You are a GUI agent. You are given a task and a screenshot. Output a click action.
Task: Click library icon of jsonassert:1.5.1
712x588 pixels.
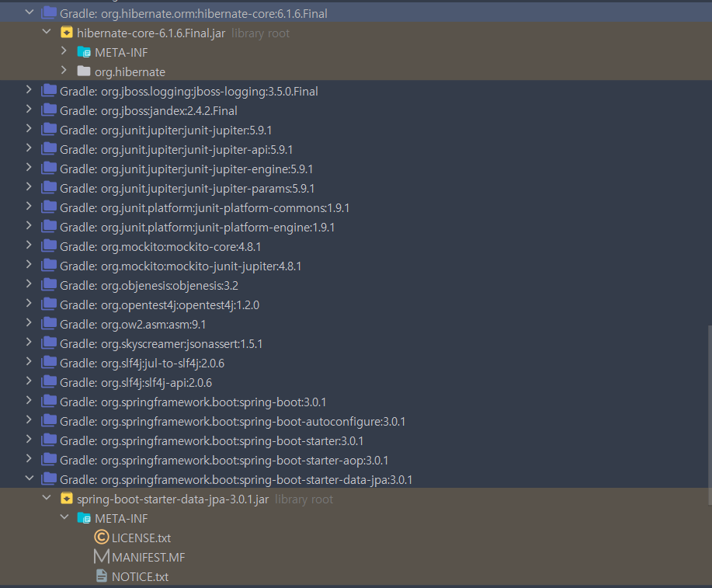click(x=49, y=343)
